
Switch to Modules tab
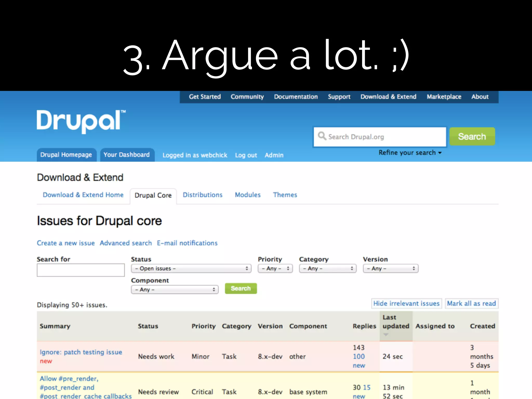pyautogui.click(x=248, y=195)
